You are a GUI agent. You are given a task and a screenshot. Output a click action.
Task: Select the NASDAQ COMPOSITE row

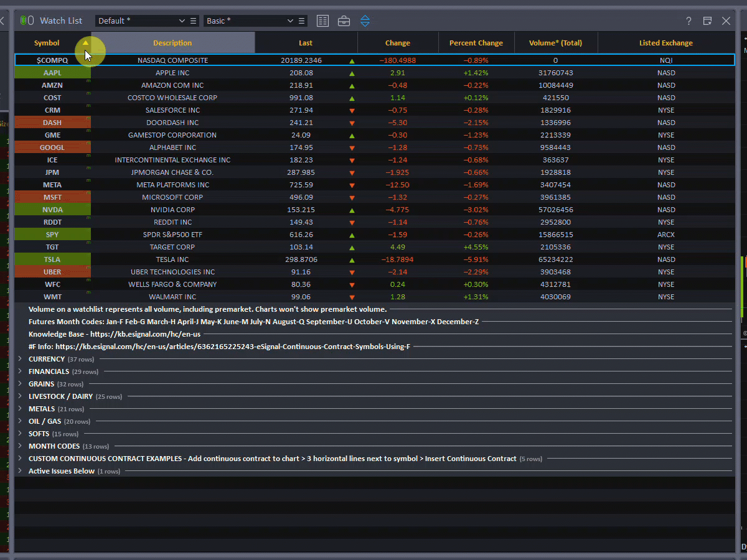pos(172,60)
